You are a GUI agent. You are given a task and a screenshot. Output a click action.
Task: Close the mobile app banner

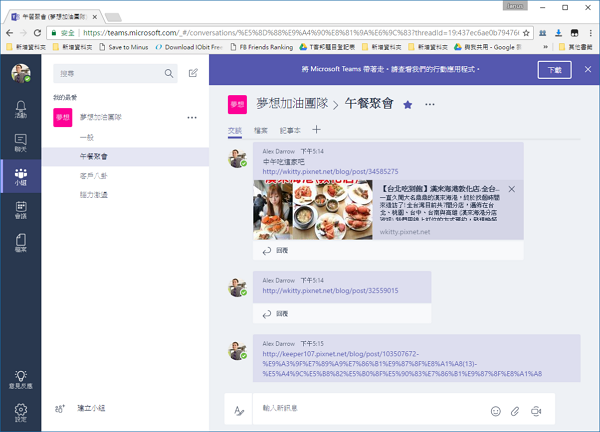(x=588, y=69)
